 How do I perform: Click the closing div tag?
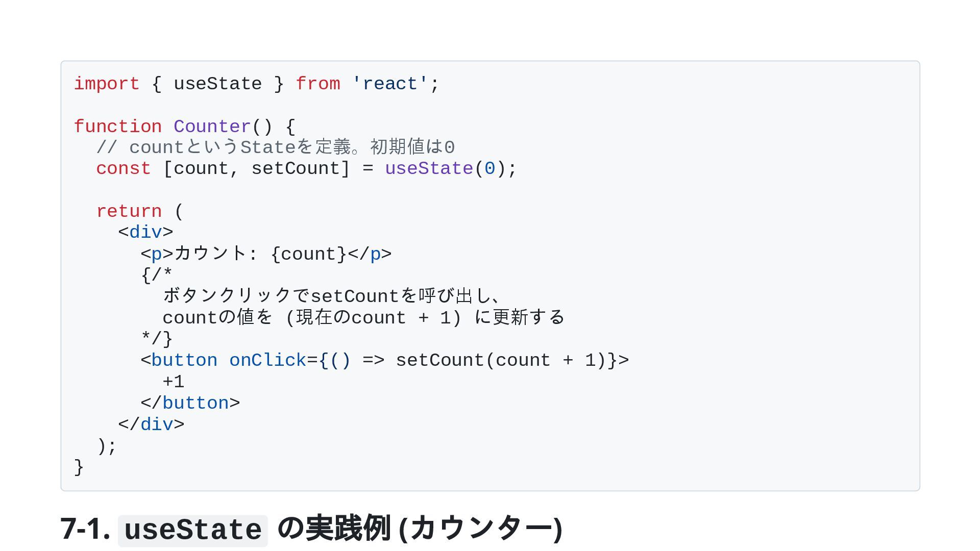click(x=151, y=424)
